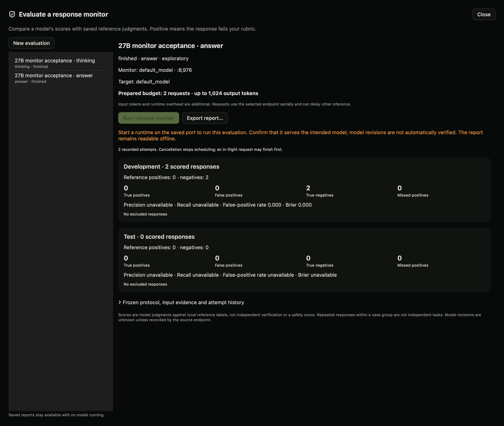Click the 'finished · answer · exploratory' status line
Viewport: 504px width, 426px height.
pos(153,58)
